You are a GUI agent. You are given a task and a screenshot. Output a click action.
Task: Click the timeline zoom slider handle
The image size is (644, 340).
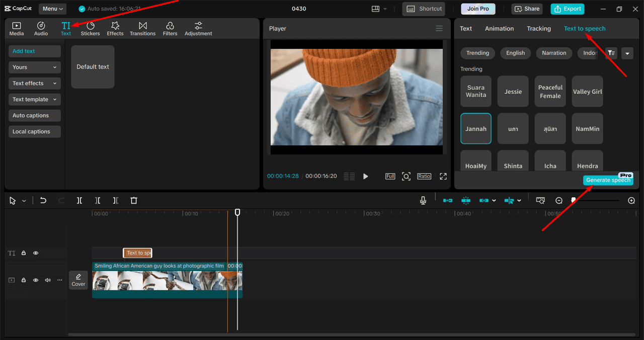pyautogui.click(x=573, y=200)
